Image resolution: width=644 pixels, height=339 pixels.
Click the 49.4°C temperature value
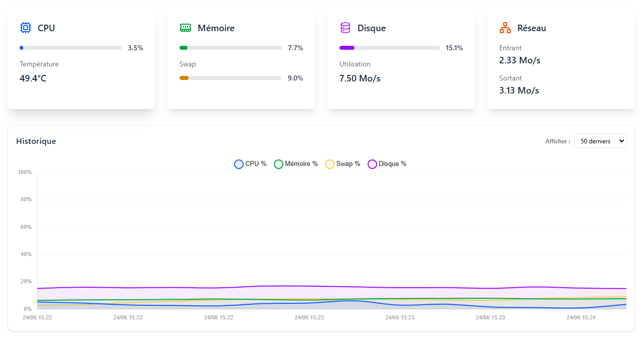pos(33,78)
